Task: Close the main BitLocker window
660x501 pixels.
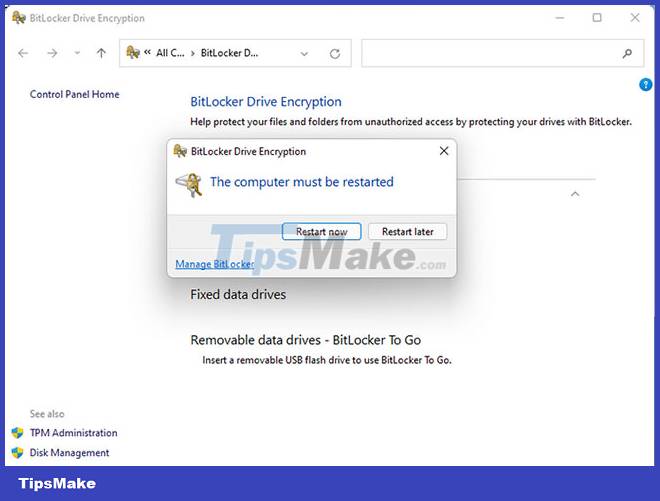Action: 635,18
